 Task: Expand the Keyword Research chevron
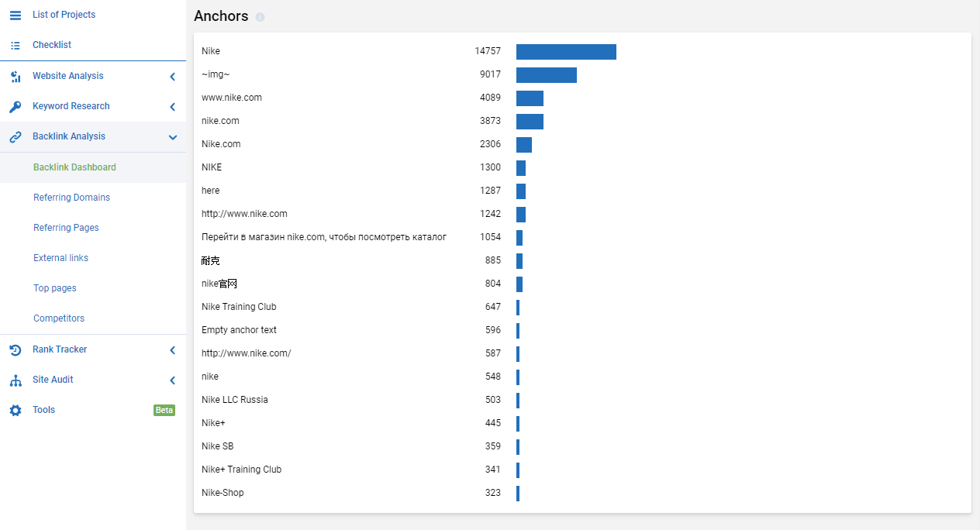click(x=173, y=106)
